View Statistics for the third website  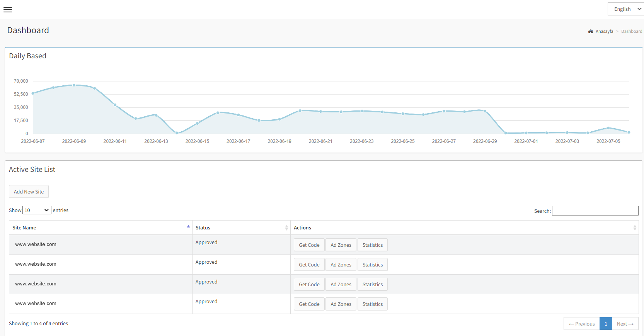click(372, 285)
